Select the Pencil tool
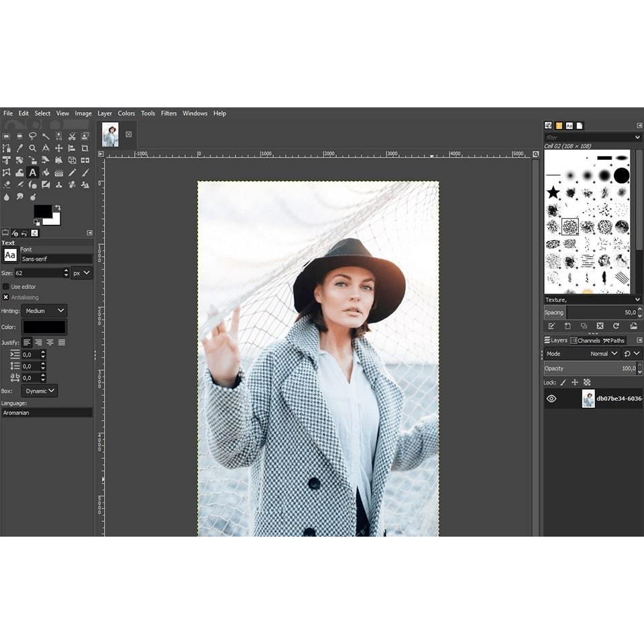Image resolution: width=644 pixels, height=644 pixels. 72,172
